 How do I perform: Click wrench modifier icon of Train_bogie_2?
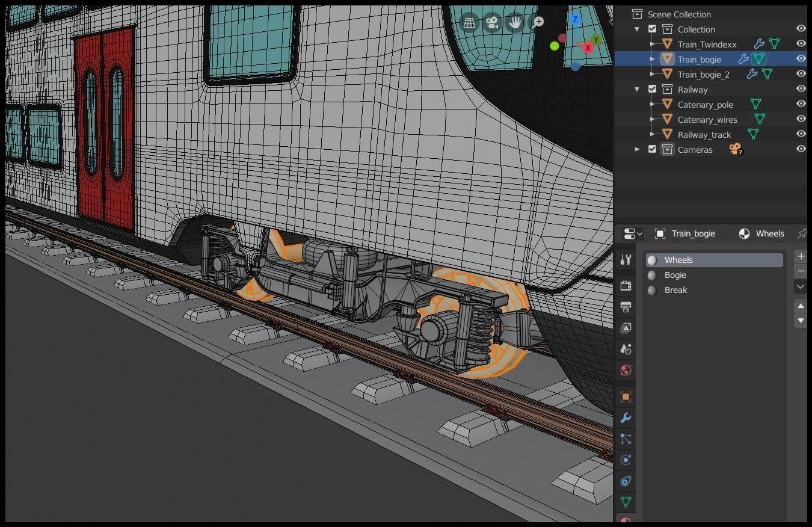(x=751, y=74)
